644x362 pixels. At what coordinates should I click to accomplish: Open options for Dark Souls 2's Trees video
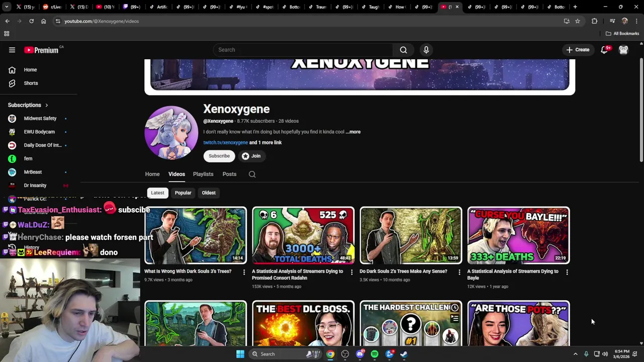tap(459, 272)
